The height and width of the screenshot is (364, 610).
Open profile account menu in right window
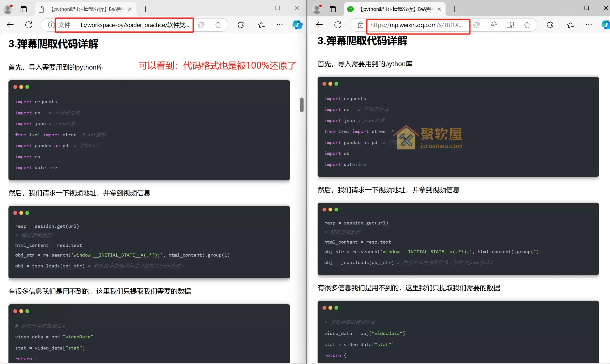pos(317,9)
